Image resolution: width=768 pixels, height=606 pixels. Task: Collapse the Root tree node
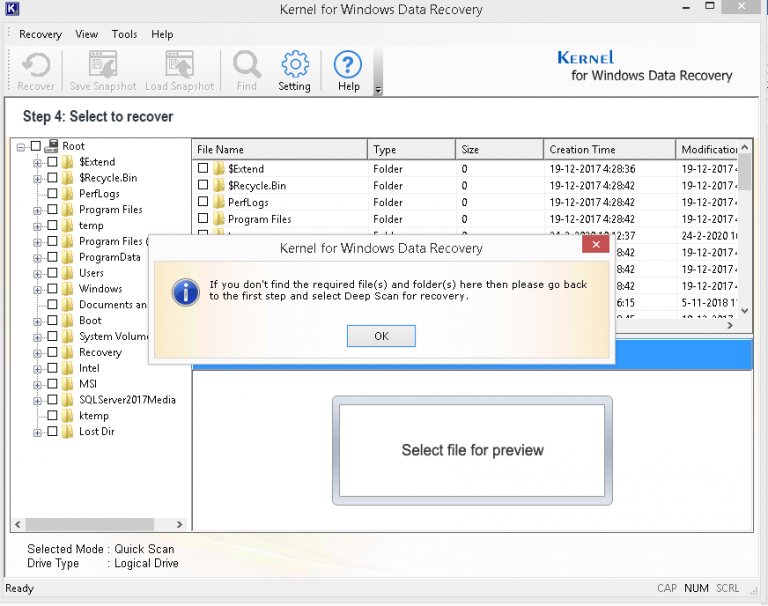(x=21, y=147)
